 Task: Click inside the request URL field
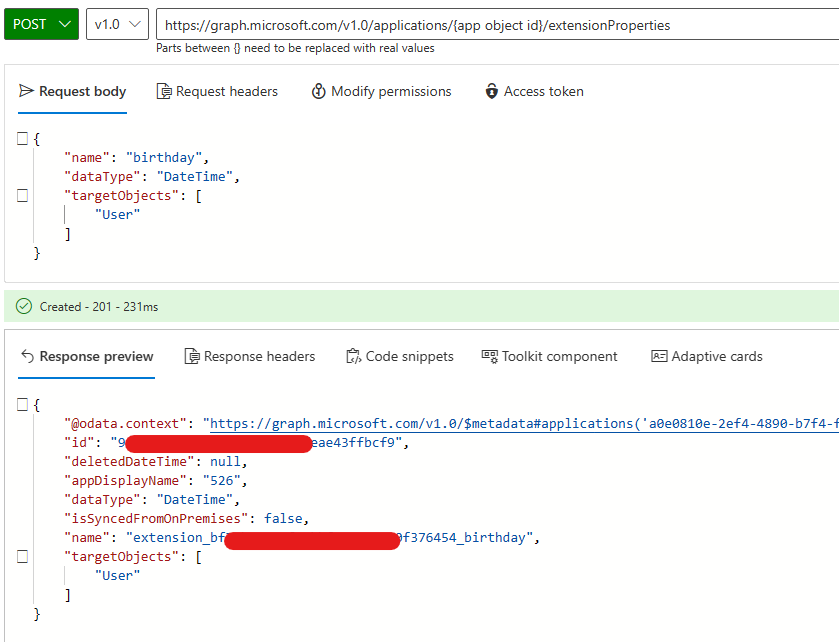click(x=450, y=23)
